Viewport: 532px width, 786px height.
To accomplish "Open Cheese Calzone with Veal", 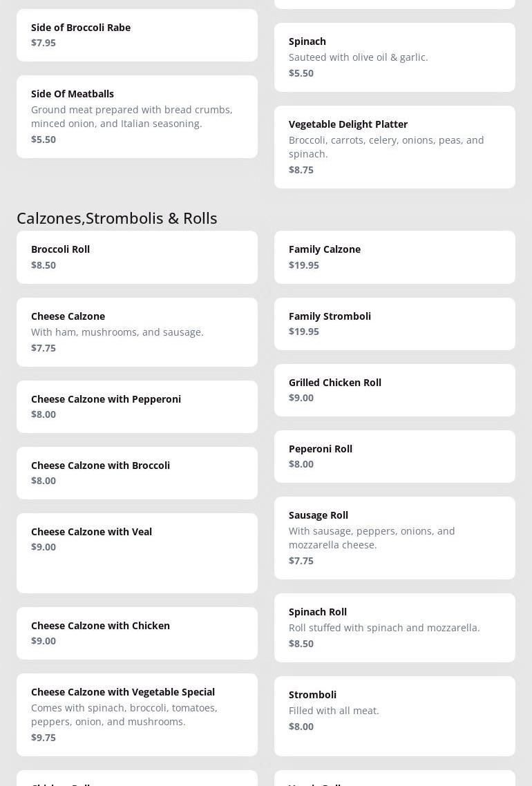I will 137,553.
